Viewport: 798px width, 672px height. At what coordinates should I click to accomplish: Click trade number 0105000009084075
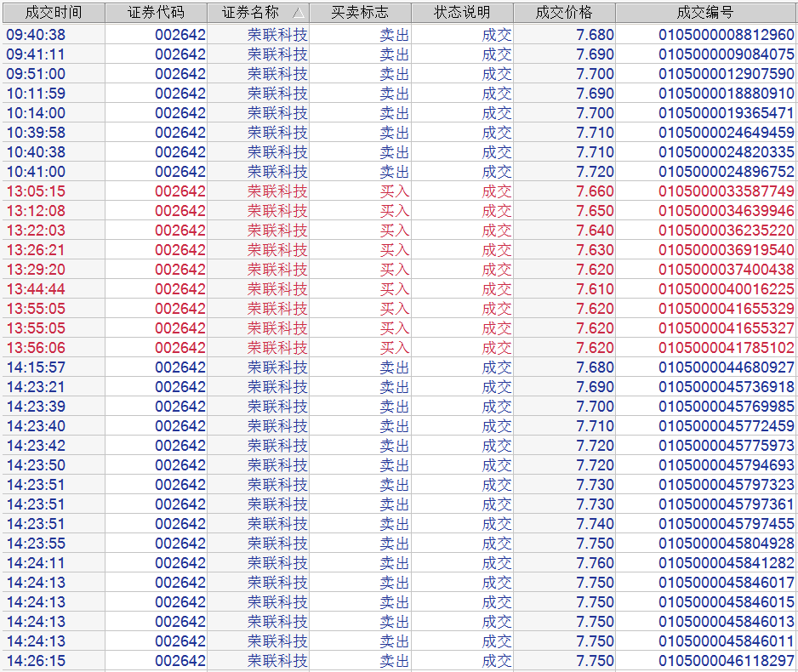coord(727,54)
